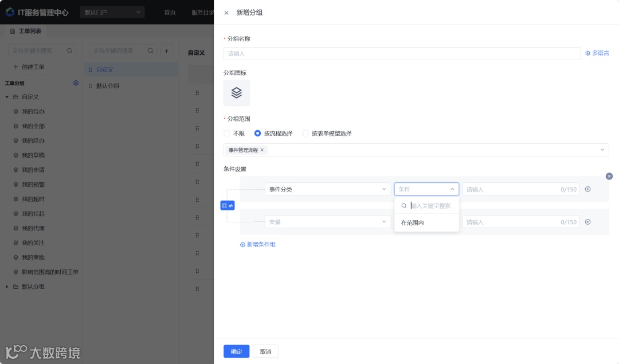Screen dimensions: 619x364
Task: Click the second condition value input
Action: (520, 222)
